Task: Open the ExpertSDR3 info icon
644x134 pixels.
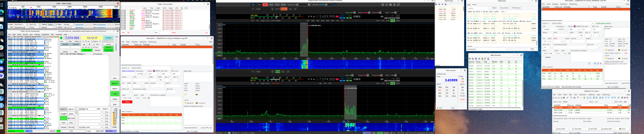Action: tap(394, 5)
